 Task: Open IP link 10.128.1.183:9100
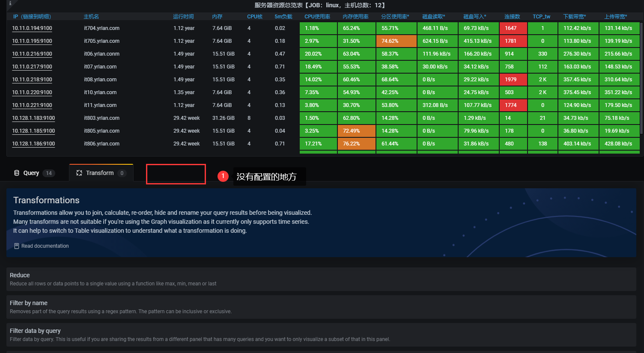pyautogui.click(x=33, y=118)
